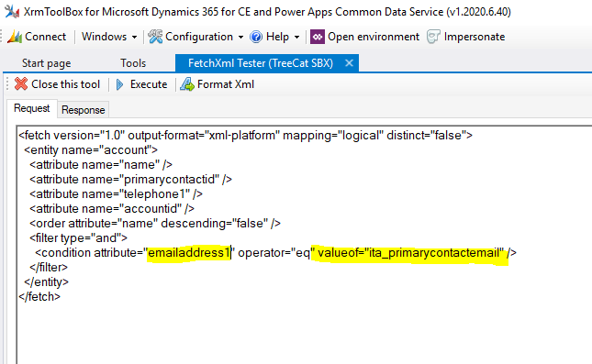Select the Request tab

click(32, 108)
